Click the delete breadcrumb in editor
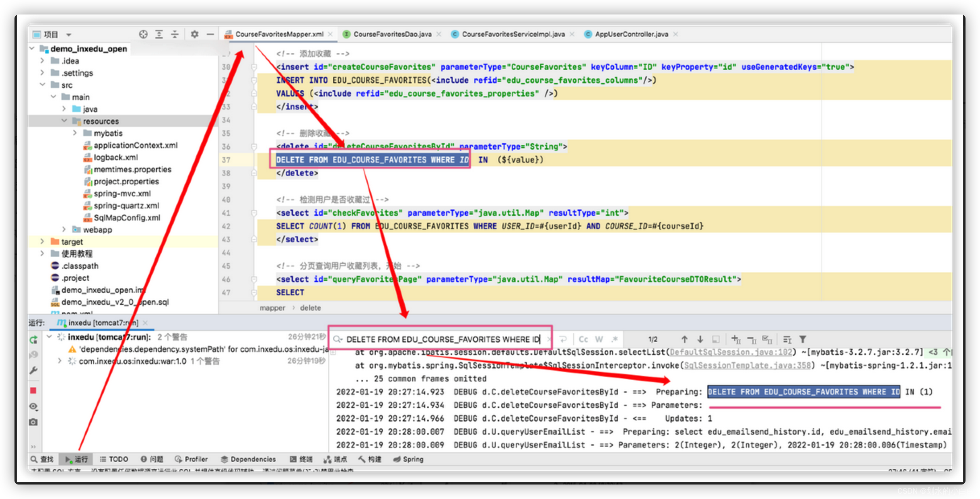Viewport: 980px width, 499px height. 310,308
